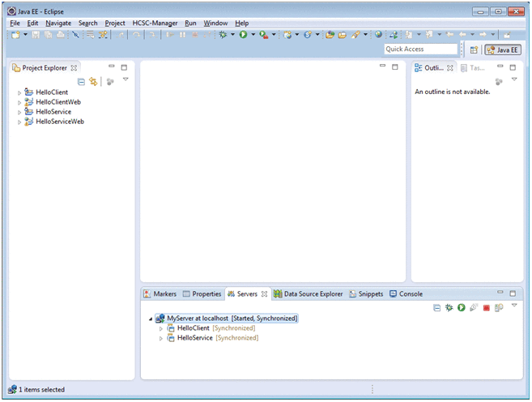Viewport: 532px width, 402px height.
Task: Switch to the Console tab
Action: click(x=406, y=293)
